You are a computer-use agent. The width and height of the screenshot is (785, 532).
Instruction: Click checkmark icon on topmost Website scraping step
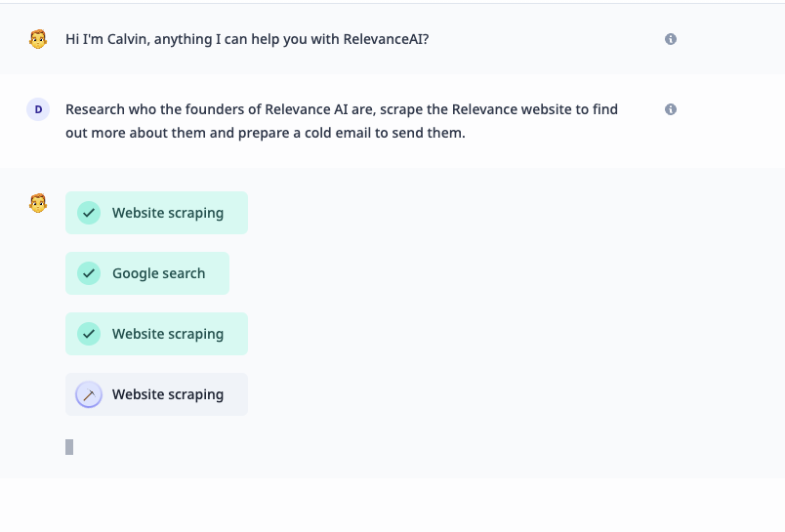click(89, 213)
